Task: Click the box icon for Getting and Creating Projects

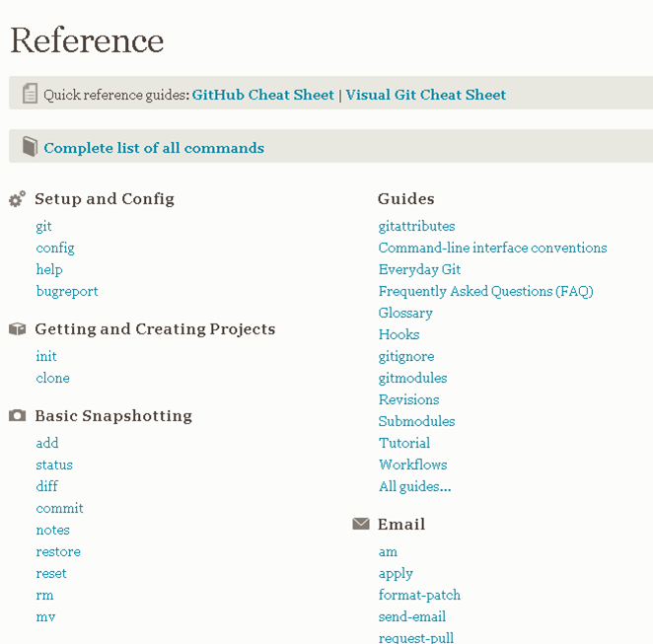Action: (x=17, y=328)
